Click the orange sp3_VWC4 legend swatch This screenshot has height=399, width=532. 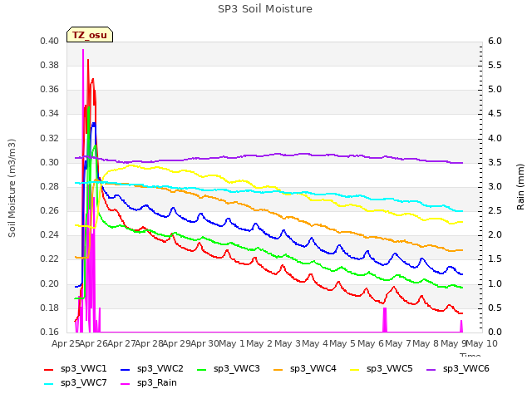(278, 370)
